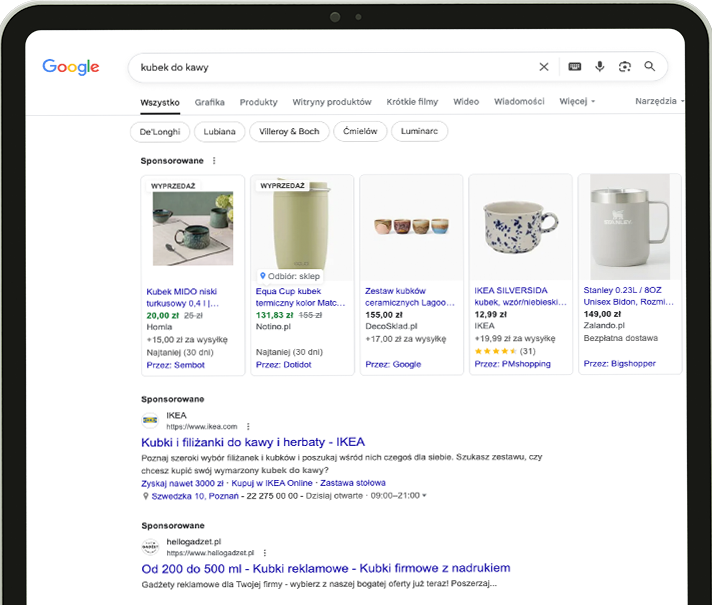Image resolution: width=712 pixels, height=605 pixels.
Task: Click Przez: Sembot link
Action: coord(175,365)
